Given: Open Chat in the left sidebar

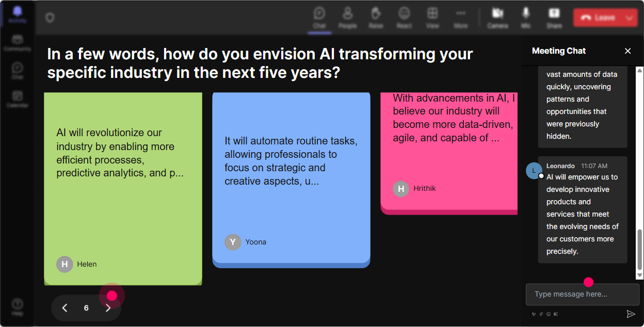Looking at the screenshot, I should pos(17,71).
